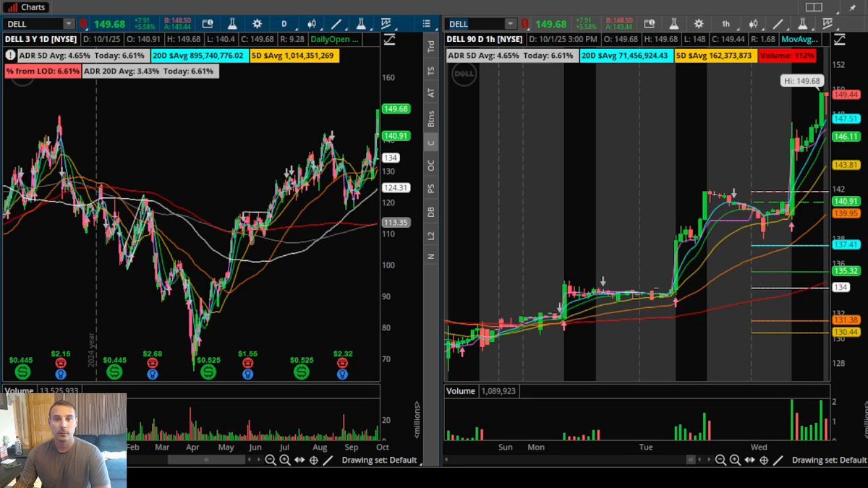This screenshot has height=488, width=868.
Task: Select drawing pencil tool under right 1h chart
Action: pos(778,460)
